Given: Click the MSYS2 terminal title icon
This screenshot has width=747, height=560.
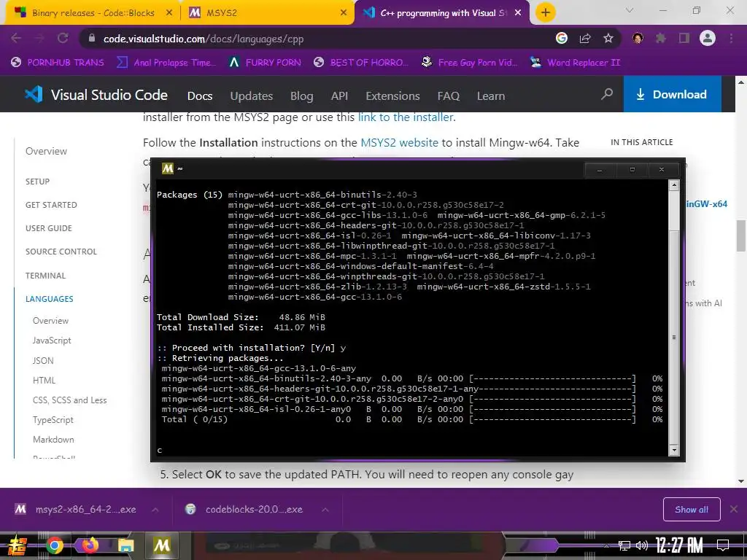Looking at the screenshot, I should click(168, 168).
